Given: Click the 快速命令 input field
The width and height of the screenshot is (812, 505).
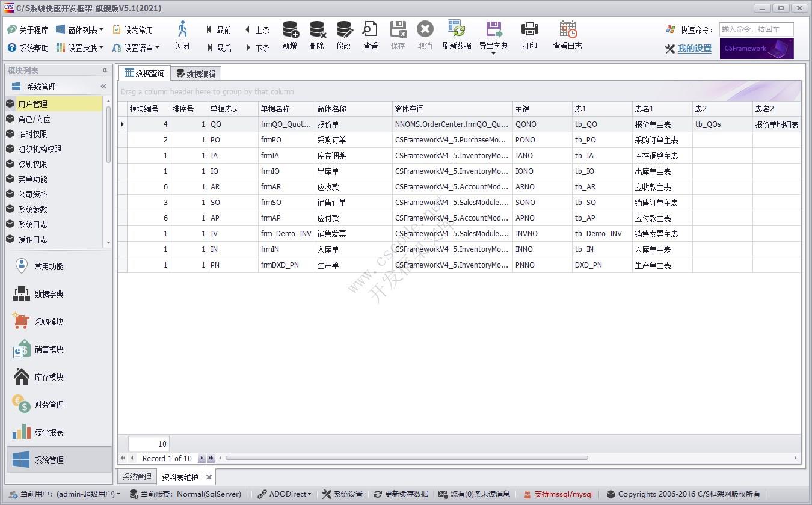Looking at the screenshot, I should (x=756, y=29).
